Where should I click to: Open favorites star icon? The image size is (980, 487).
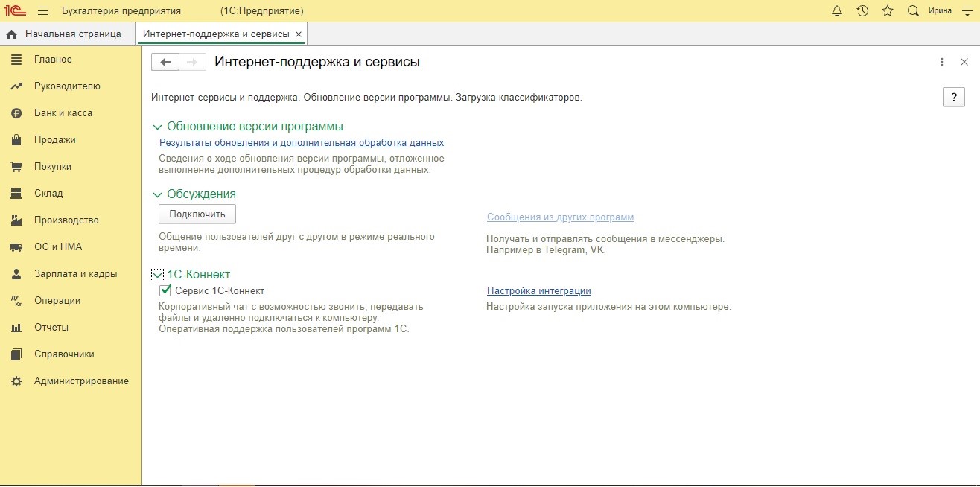(x=888, y=11)
